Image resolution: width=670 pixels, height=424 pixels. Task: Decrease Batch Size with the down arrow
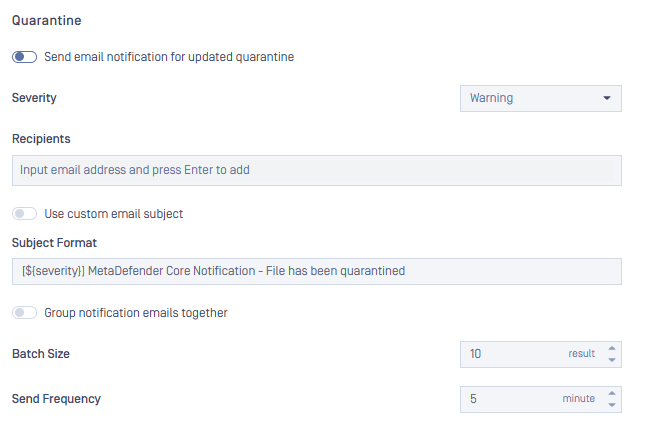(x=612, y=359)
